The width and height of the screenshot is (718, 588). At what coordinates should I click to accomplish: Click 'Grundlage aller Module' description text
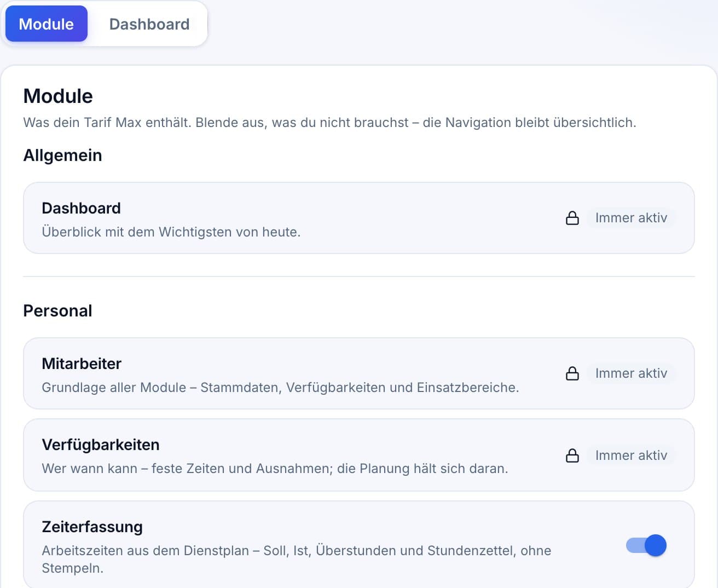tap(280, 388)
